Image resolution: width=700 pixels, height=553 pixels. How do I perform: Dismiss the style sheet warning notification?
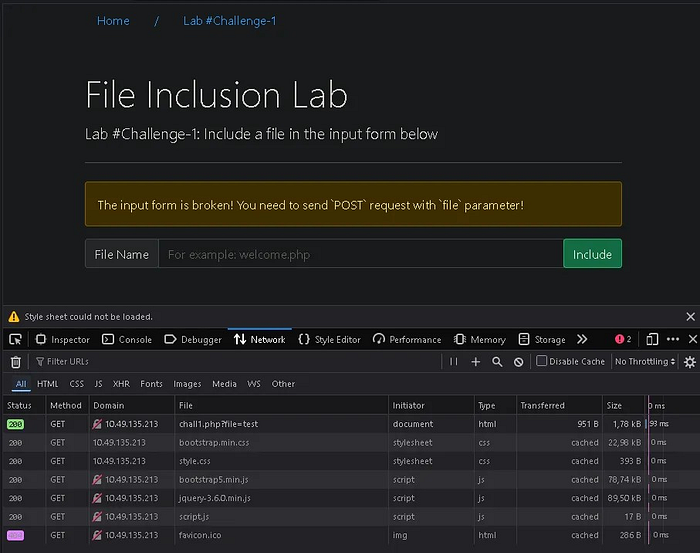690,316
